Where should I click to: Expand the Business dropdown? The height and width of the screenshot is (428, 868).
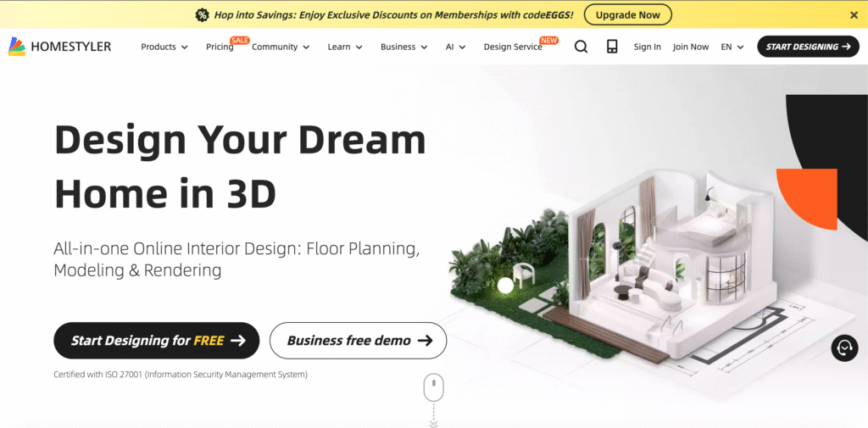[404, 47]
